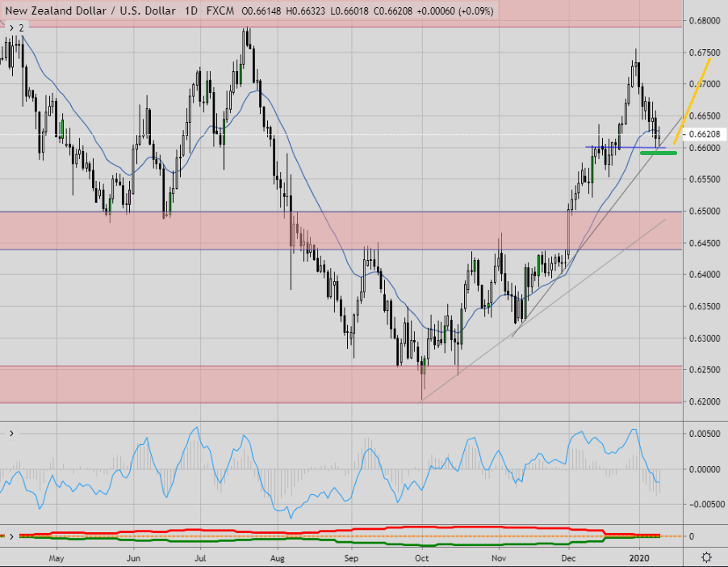Viewport: 728px width, 567px height.
Task: Click the Sep label on time axis
Action: [351, 558]
